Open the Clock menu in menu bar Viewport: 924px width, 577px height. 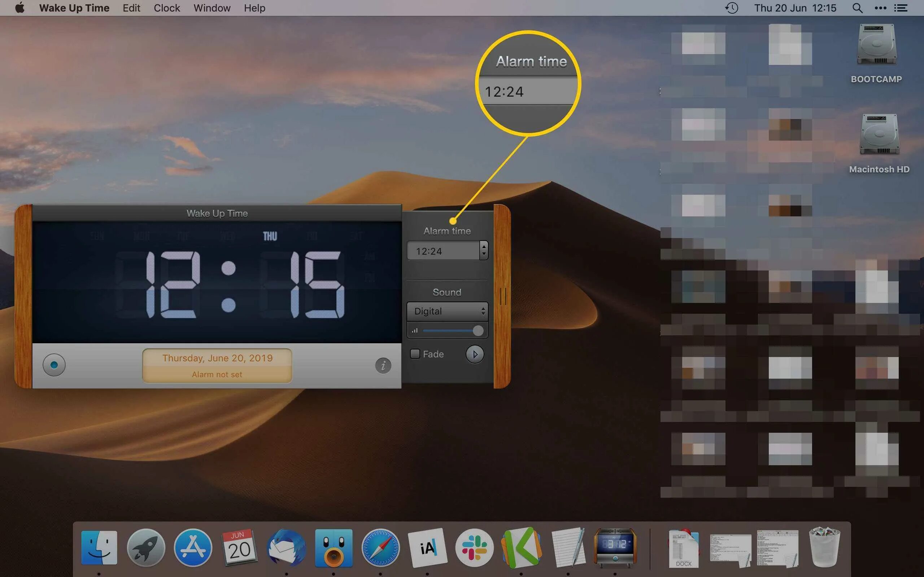(166, 8)
